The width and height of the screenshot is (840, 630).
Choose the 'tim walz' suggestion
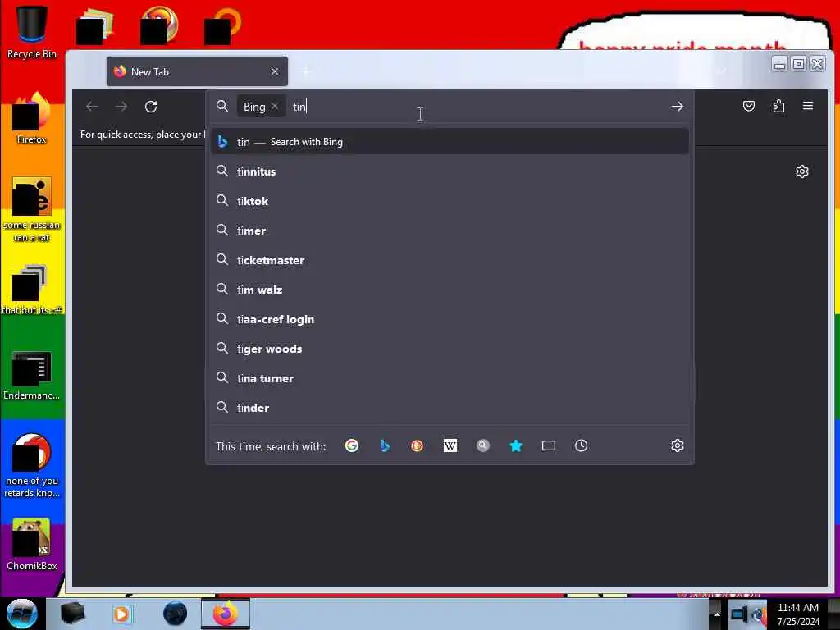[x=450, y=290]
